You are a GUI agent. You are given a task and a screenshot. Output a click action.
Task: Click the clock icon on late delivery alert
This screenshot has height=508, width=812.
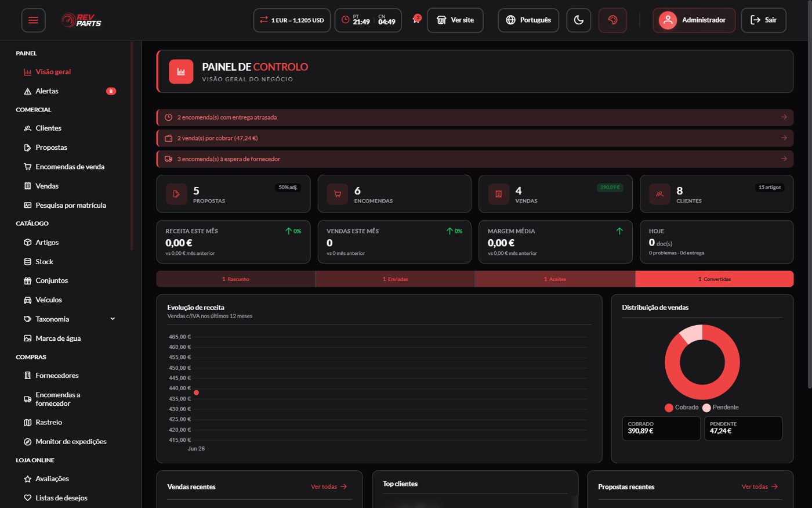[x=168, y=117]
